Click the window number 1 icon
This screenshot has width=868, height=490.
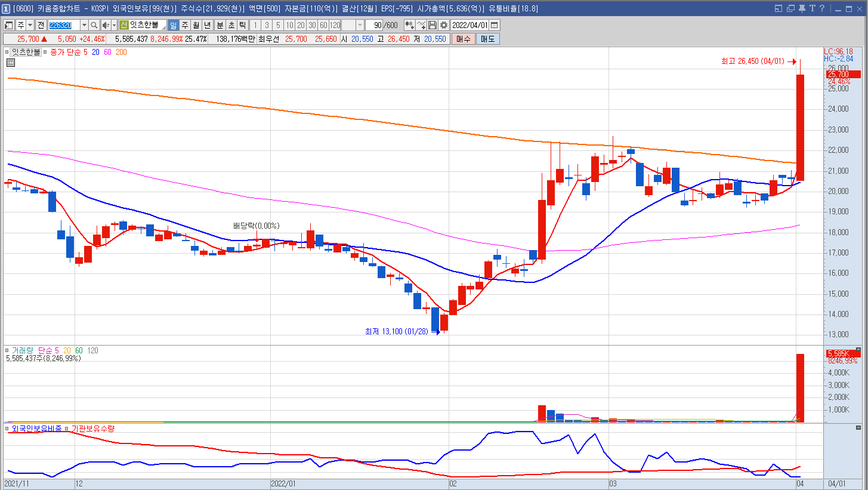pos(5,8)
